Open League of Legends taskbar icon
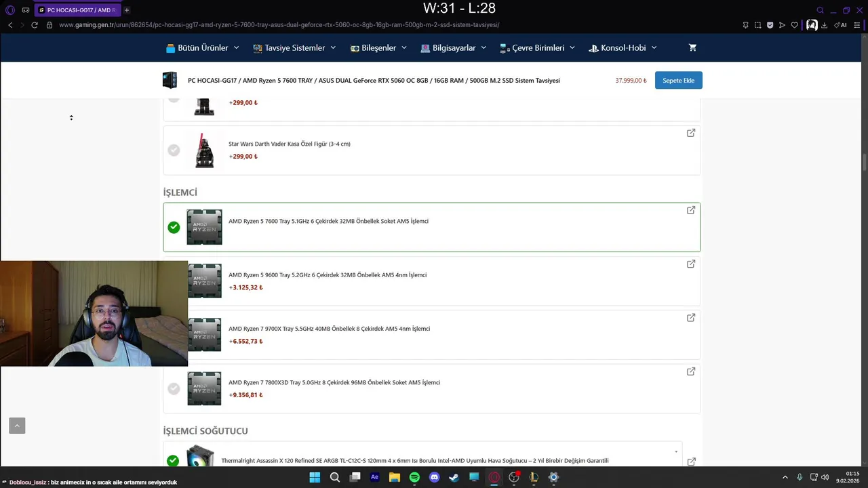Viewport: 868px width, 488px height. coord(534,477)
